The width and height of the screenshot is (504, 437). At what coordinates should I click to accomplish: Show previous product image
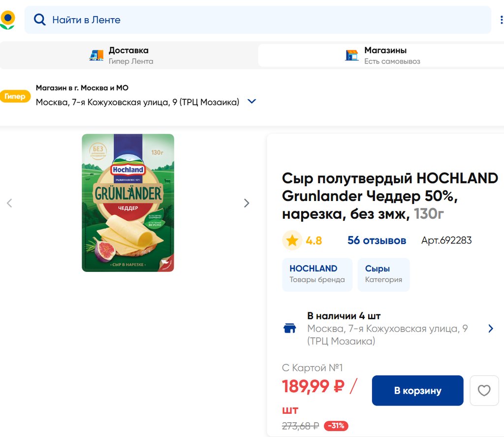point(9,203)
